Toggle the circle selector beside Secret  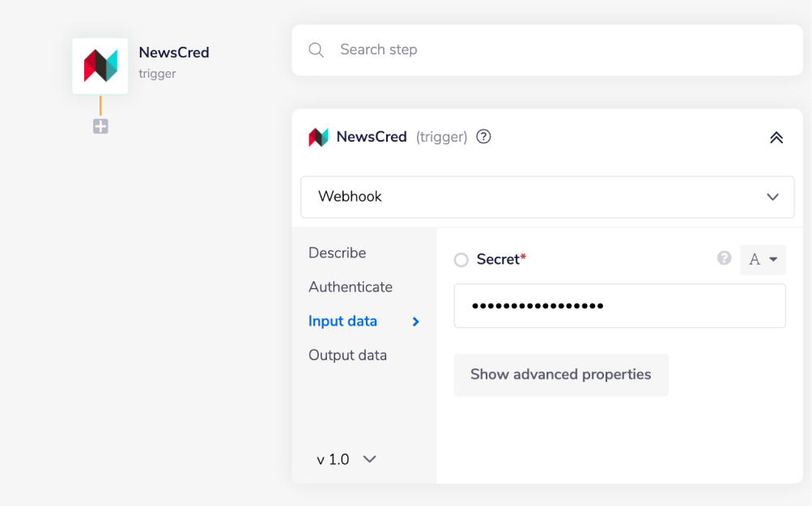(462, 260)
